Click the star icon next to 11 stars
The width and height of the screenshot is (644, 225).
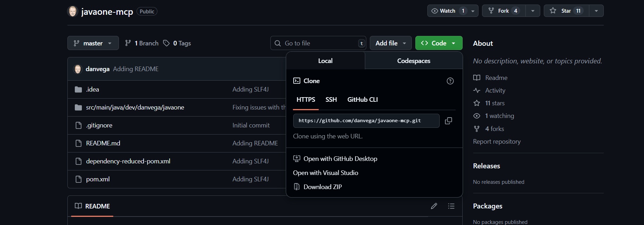(x=477, y=103)
